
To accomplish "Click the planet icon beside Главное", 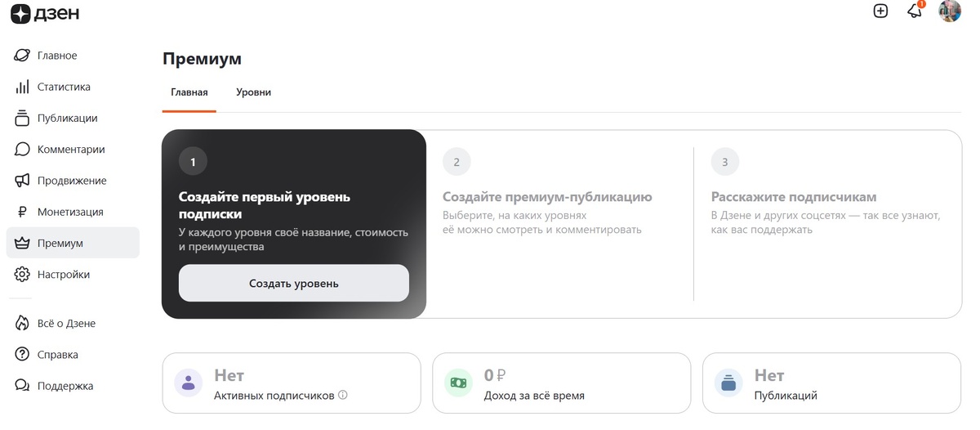I will [x=22, y=56].
